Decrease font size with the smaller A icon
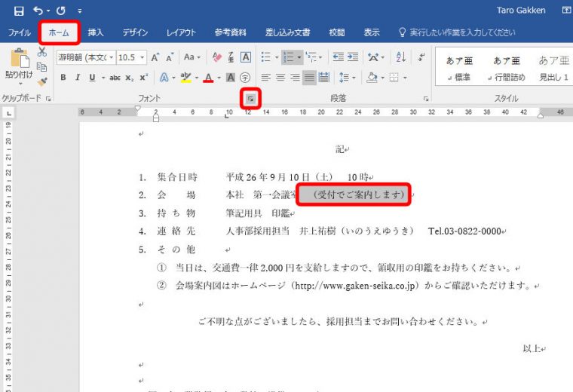This screenshot has width=573, height=392. point(170,57)
